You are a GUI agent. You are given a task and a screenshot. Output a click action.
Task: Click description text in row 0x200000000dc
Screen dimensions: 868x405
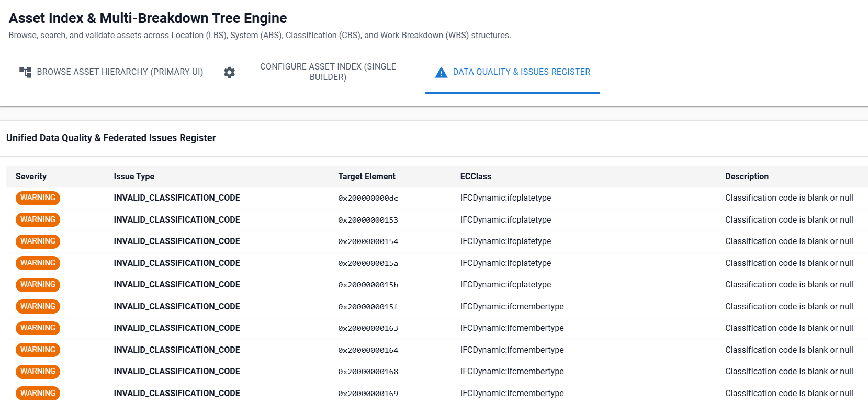pos(789,198)
